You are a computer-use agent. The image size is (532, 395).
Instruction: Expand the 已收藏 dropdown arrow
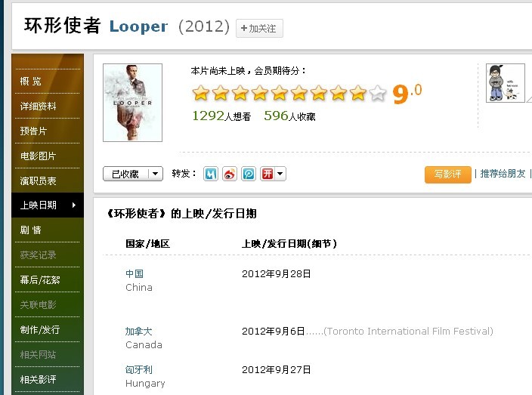pyautogui.click(x=156, y=174)
